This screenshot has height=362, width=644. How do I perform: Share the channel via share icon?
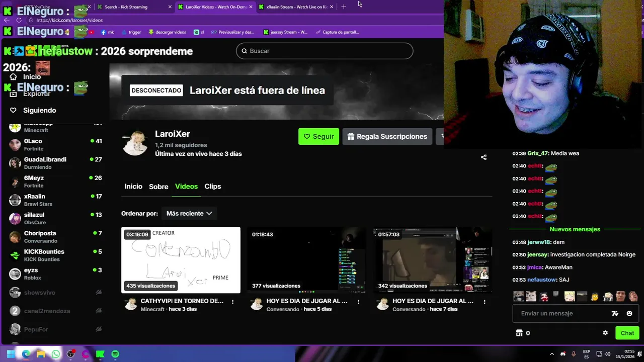(484, 157)
